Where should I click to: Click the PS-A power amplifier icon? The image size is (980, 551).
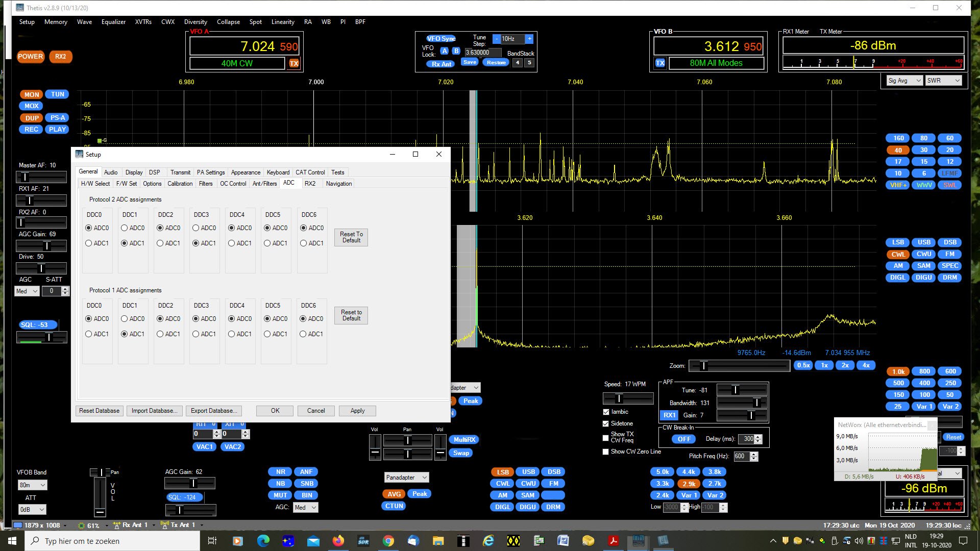point(57,118)
